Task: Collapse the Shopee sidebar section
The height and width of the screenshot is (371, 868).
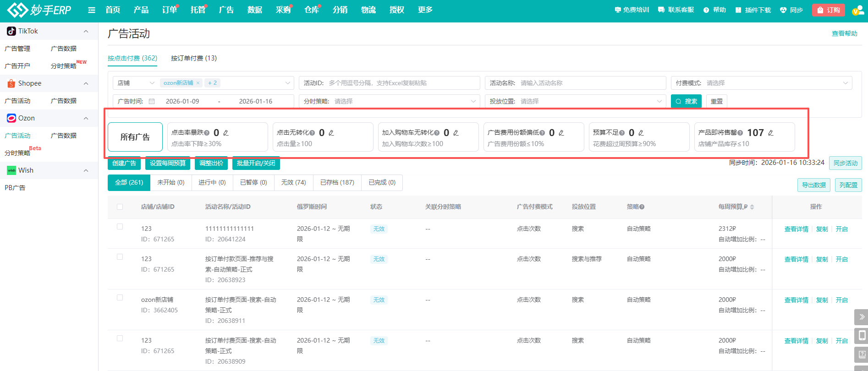Action: click(x=86, y=83)
